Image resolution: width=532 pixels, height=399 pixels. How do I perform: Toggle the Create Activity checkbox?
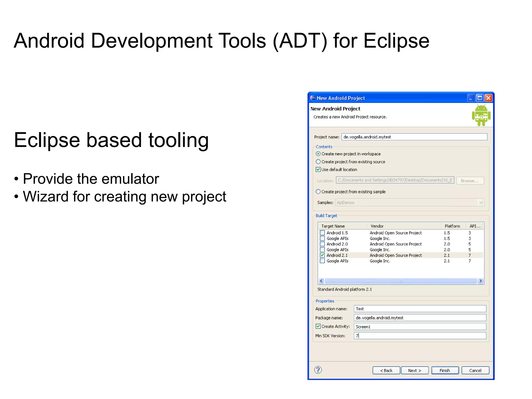pos(318,326)
